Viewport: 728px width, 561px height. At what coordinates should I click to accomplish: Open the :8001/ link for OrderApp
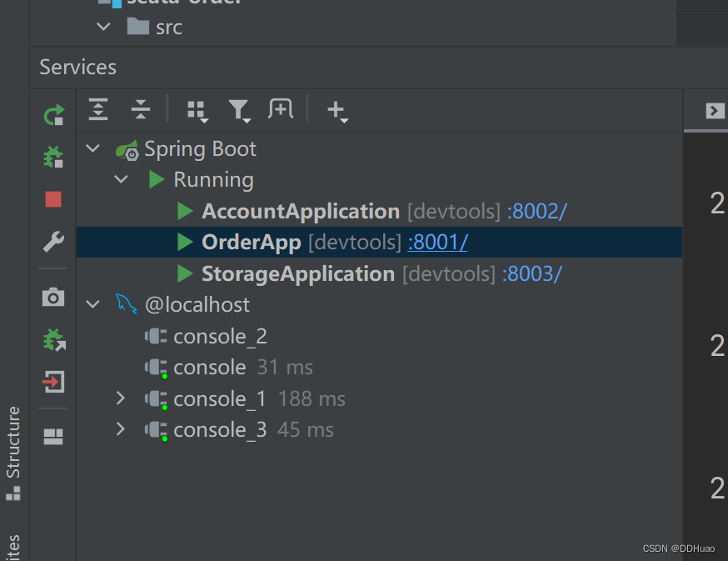tap(437, 242)
